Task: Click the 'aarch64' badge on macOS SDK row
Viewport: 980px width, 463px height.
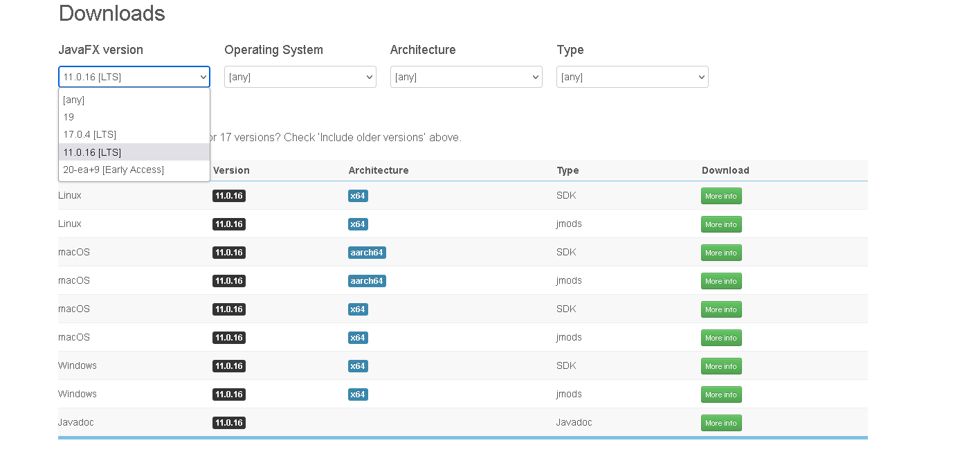Action: coord(367,253)
